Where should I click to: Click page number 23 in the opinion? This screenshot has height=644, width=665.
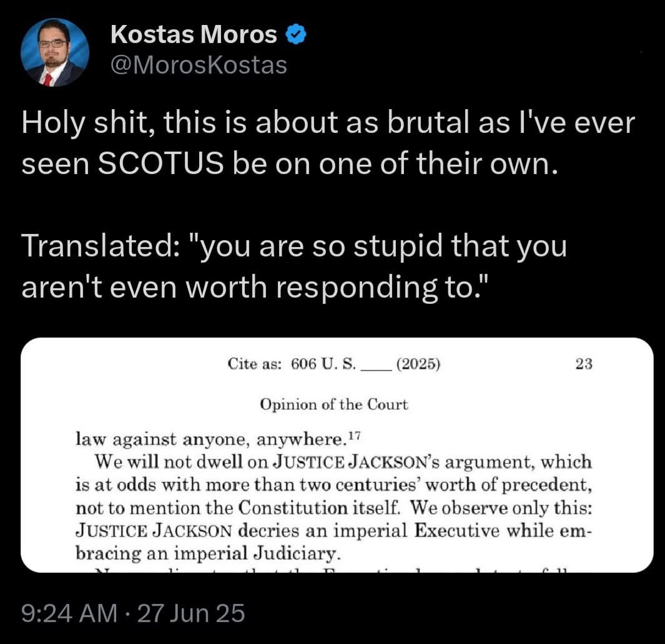583,364
